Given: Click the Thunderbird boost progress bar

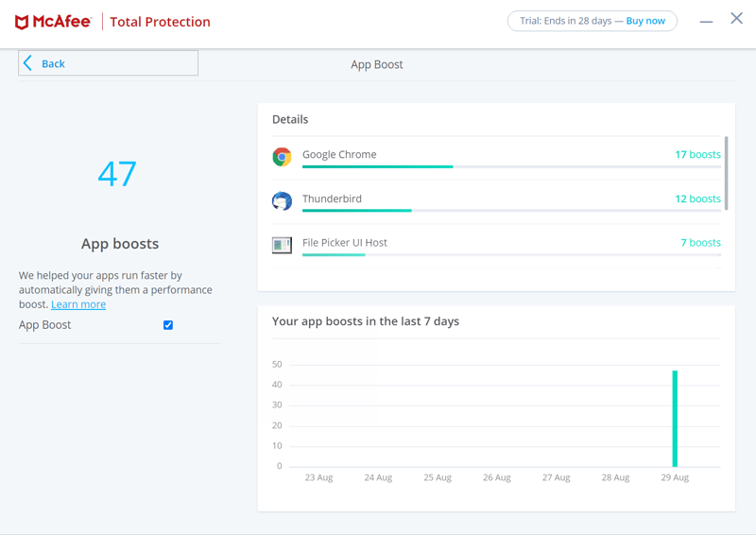Looking at the screenshot, I should [511, 211].
